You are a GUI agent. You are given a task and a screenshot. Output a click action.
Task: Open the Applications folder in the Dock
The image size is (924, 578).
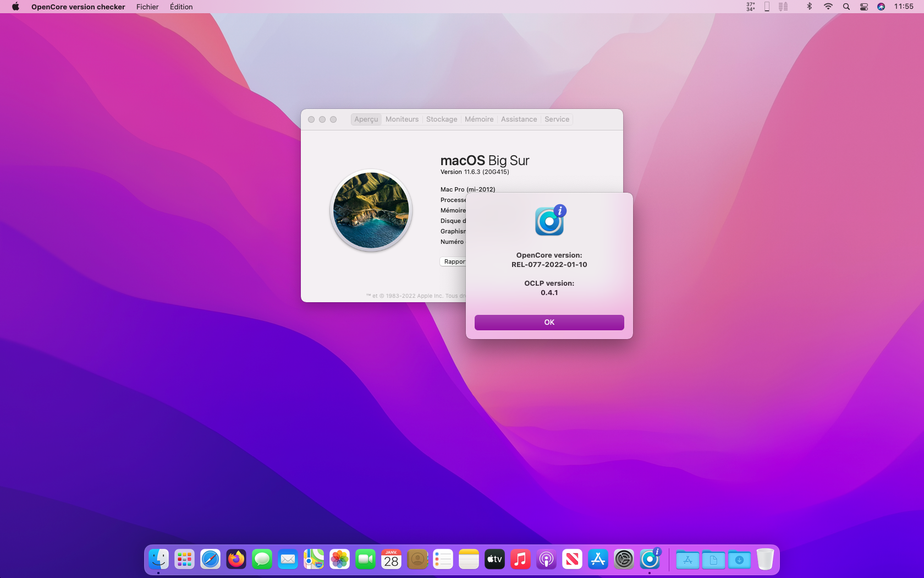pyautogui.click(x=687, y=560)
